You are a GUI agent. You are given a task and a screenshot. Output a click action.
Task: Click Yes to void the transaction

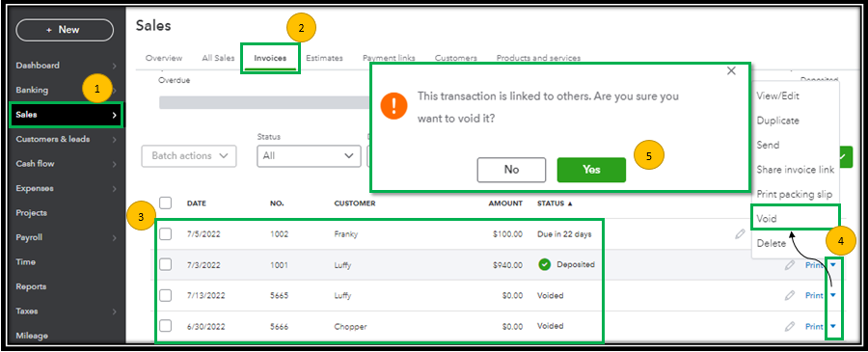591,170
